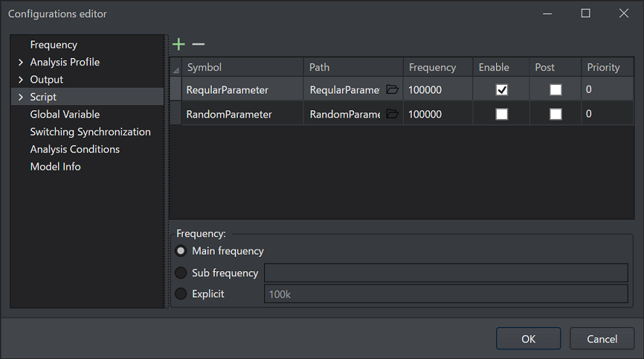Click the Cancel button
Viewport: 644px width, 359px height.
click(x=602, y=339)
